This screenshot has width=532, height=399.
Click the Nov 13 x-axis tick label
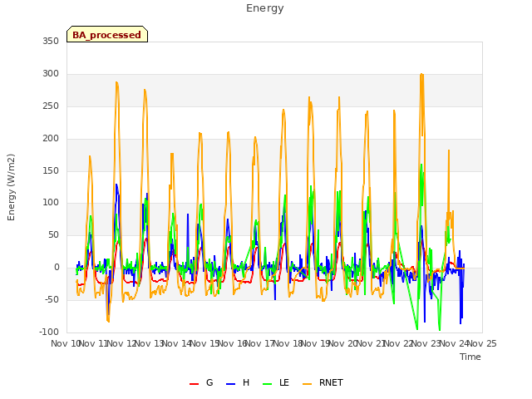149,343
